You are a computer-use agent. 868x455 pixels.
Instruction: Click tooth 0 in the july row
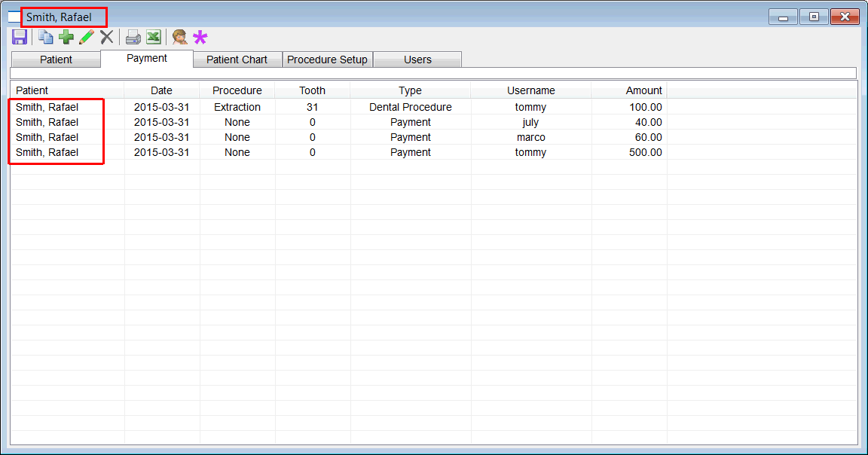pyautogui.click(x=312, y=122)
